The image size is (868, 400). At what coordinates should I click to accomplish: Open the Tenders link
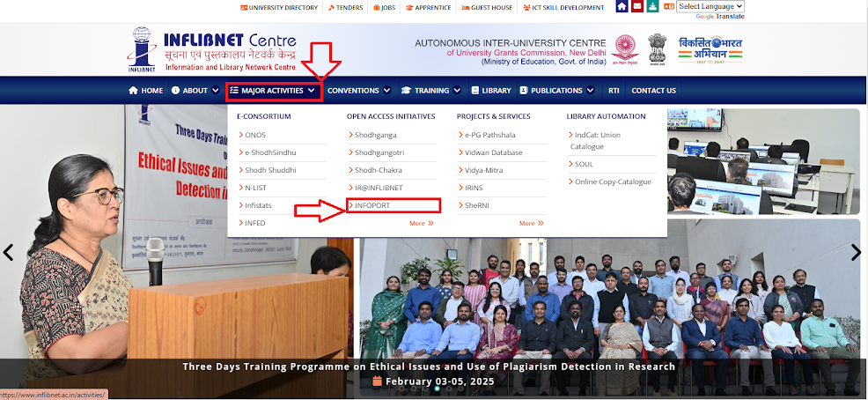coord(345,8)
